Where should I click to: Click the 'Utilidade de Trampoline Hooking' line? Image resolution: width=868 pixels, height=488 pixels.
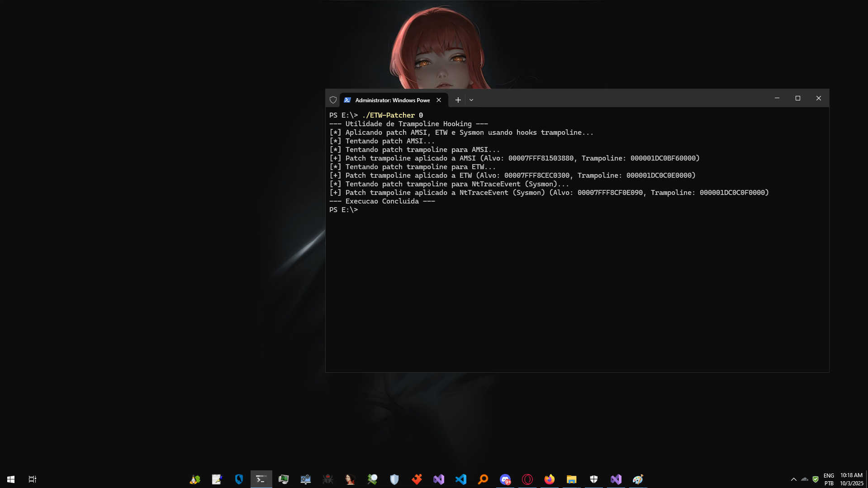click(x=408, y=124)
